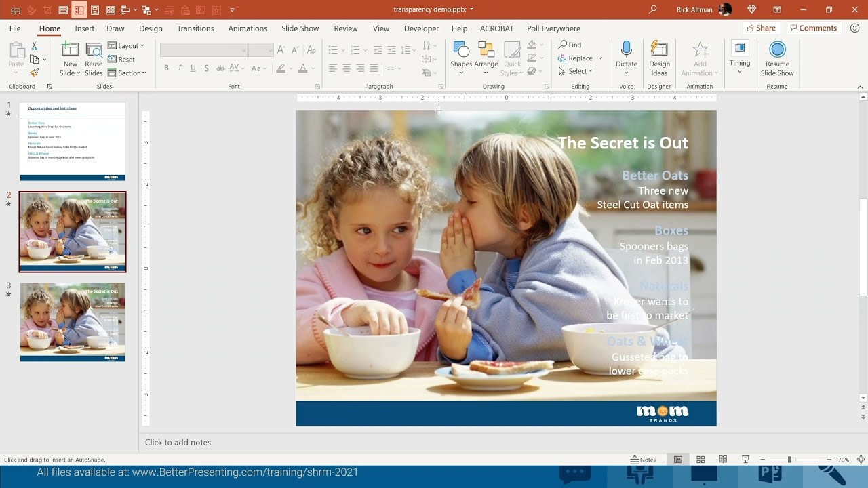Click the Replace button
The image size is (868, 488).
pyautogui.click(x=575, y=58)
